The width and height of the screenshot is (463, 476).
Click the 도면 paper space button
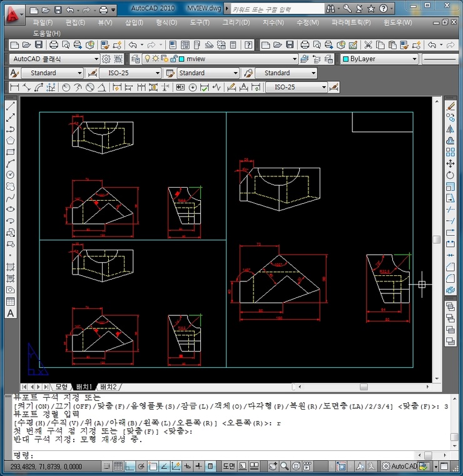[x=229, y=466]
